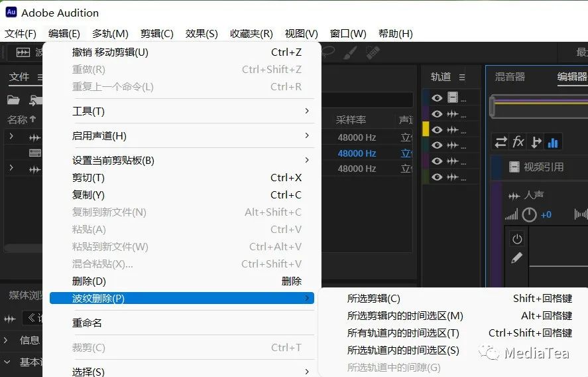588x377 pixels.
Task: Choose 剪切(T) in the edit menu
Action: (182, 178)
